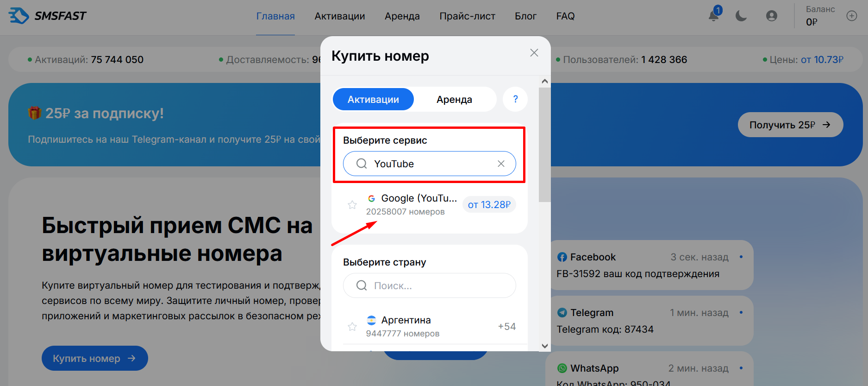Click the Баланс 0₽ display
The image size is (868, 386).
[820, 16]
